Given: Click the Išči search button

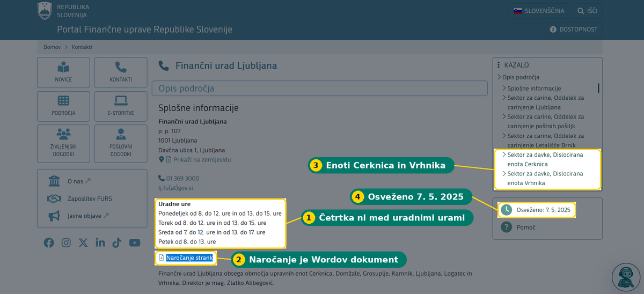Looking at the screenshot, I should pyautogui.click(x=588, y=11).
